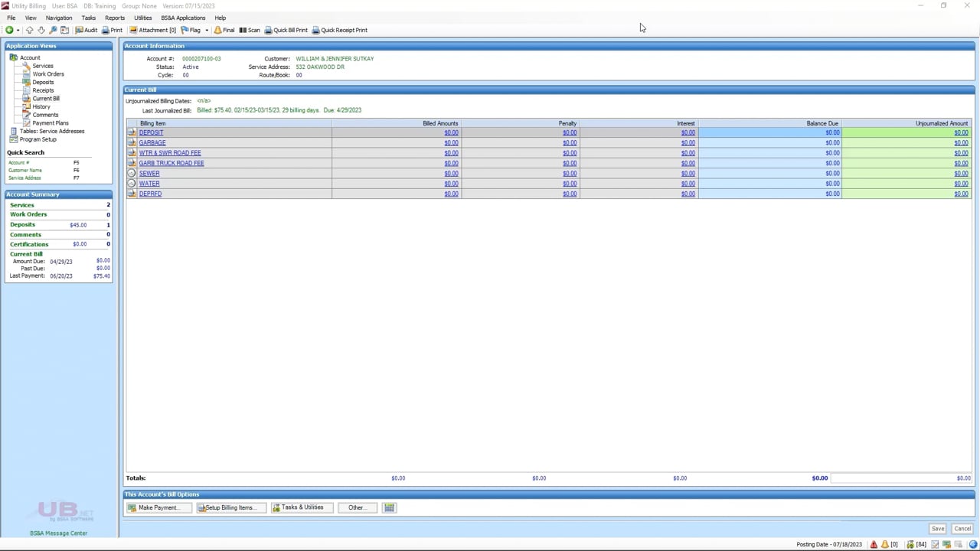
Task: Click the Tasks & Utilities button
Action: [x=302, y=507]
